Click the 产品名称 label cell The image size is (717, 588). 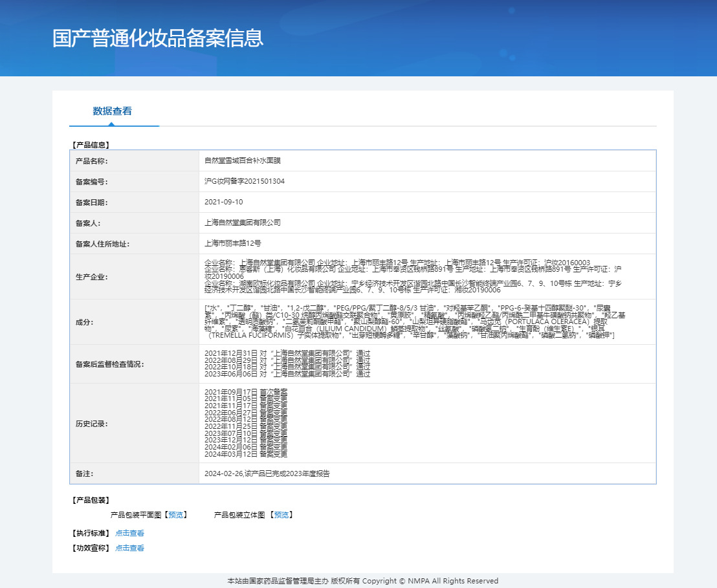point(135,161)
